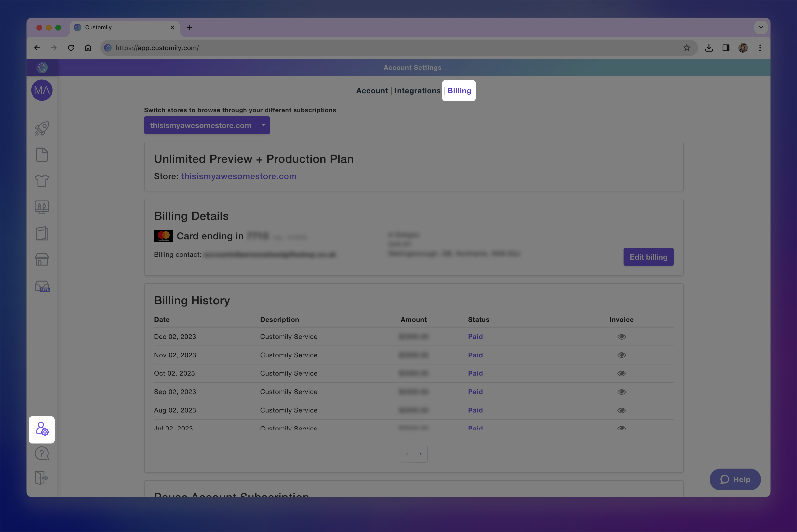Click the Edit billing button
The width and height of the screenshot is (797, 532).
click(648, 257)
